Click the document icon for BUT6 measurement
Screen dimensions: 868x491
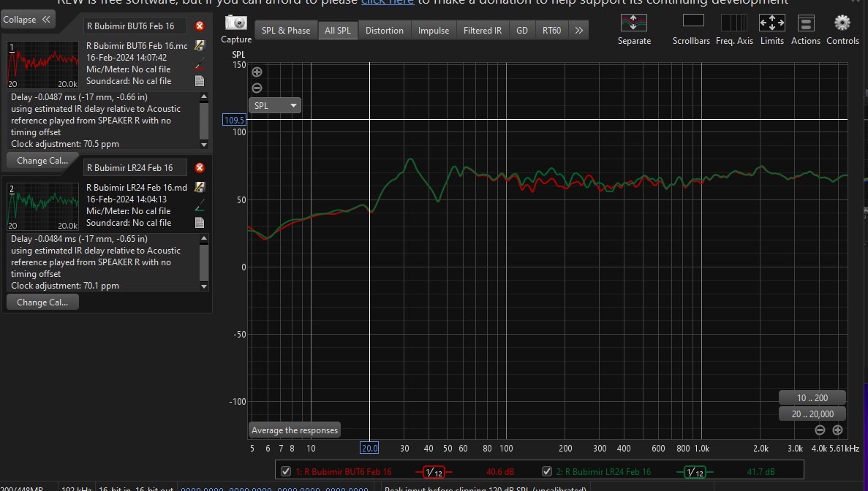coord(200,80)
